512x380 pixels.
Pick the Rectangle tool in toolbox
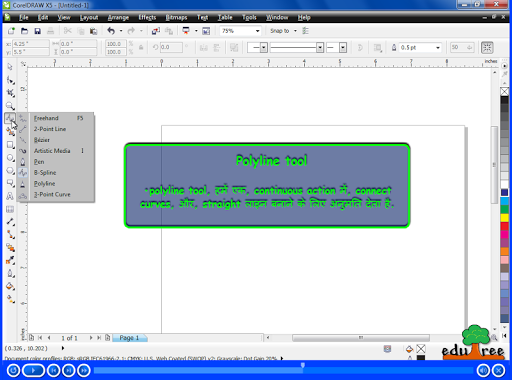10,145
